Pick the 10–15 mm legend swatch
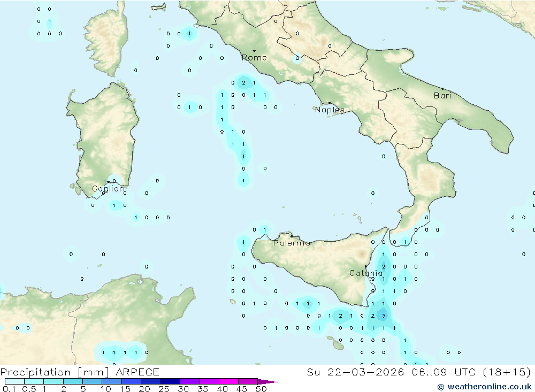 (x=112, y=381)
